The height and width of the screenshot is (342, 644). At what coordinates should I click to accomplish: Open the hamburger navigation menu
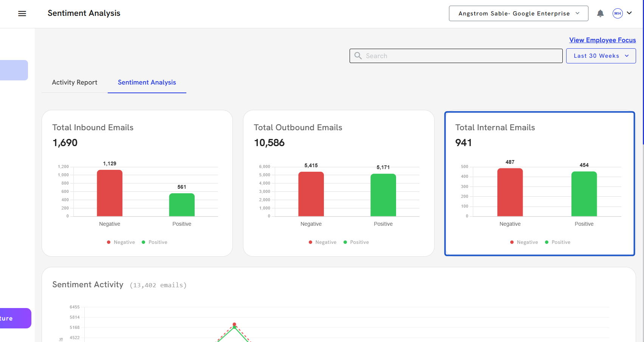click(22, 14)
